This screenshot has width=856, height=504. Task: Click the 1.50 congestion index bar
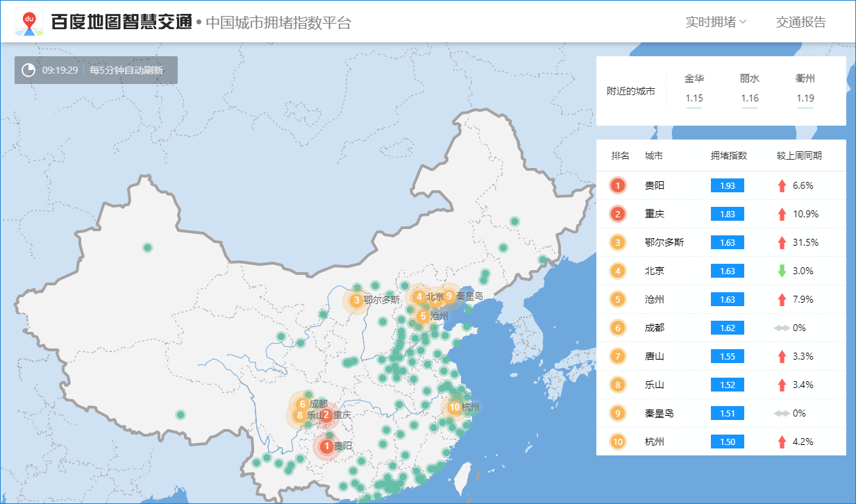728,442
